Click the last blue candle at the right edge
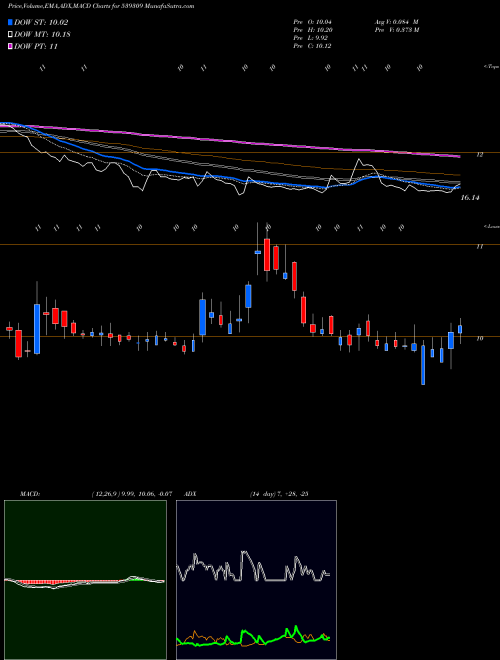 point(460,329)
